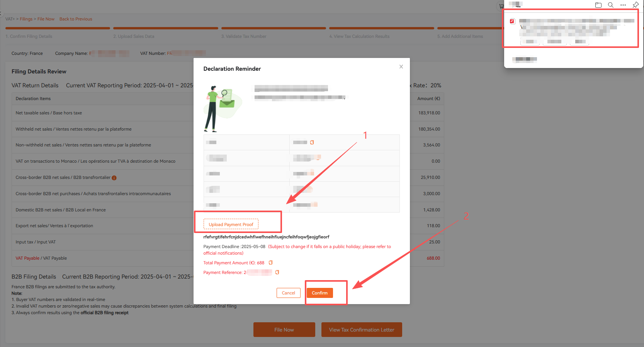Viewport: 644px width, 347px height.
Task: Close the Declaration Reminder dialog
Action: [401, 67]
